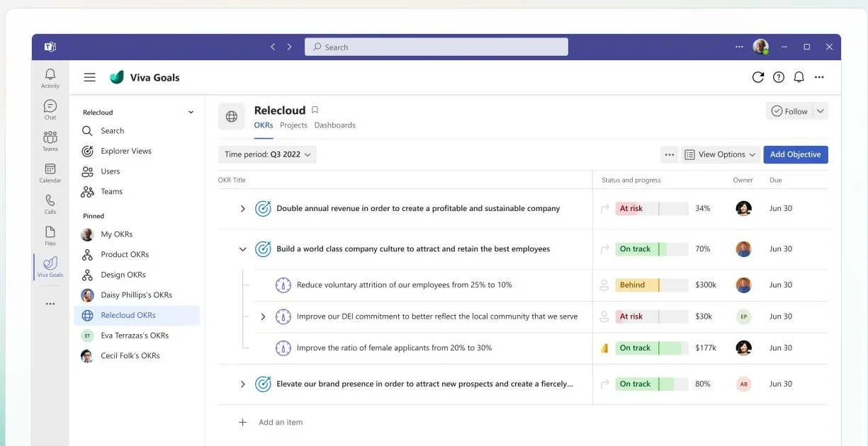
Task: Click the Relecloud globe icon
Action: tap(232, 117)
